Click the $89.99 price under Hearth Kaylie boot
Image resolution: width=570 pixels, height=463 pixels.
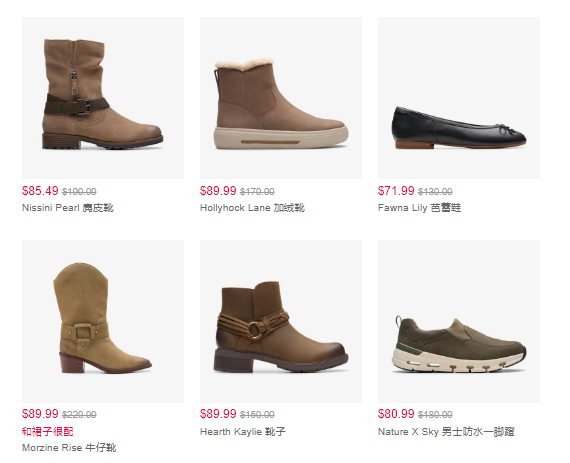[218, 414]
